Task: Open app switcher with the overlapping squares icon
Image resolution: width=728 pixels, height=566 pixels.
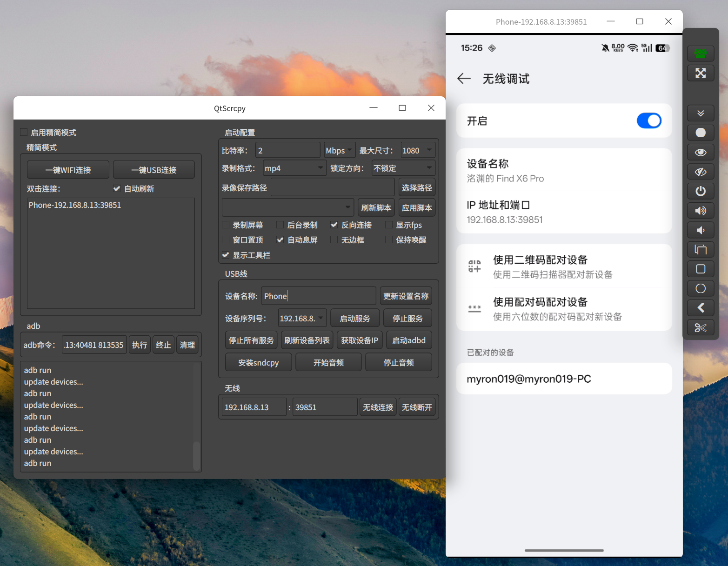Action: click(701, 250)
